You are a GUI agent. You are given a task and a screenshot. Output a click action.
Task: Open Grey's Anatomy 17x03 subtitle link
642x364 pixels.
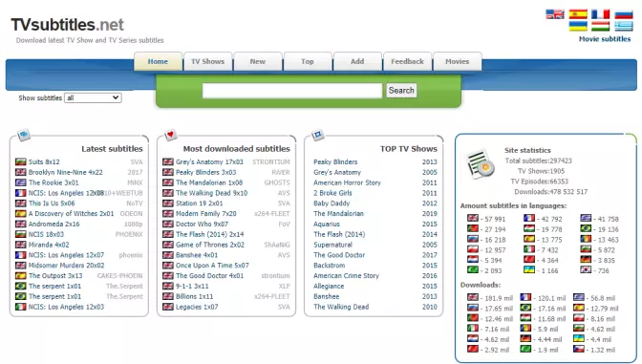coord(209,161)
